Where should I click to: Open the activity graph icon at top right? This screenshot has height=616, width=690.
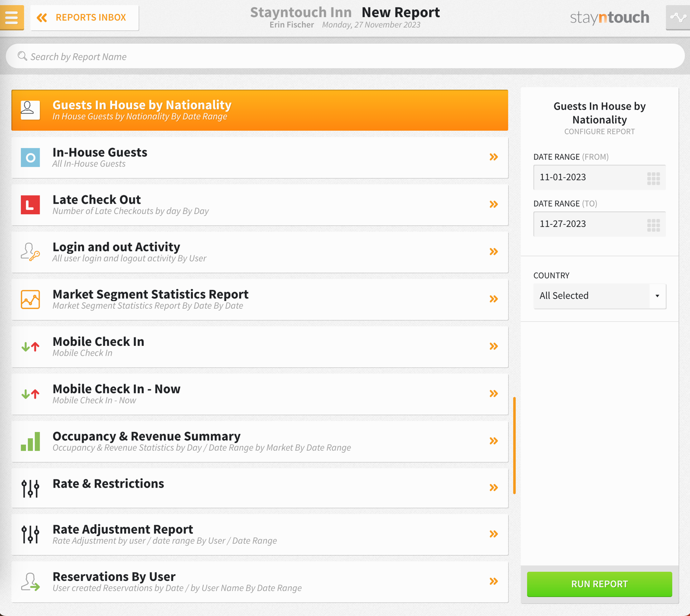click(x=678, y=17)
